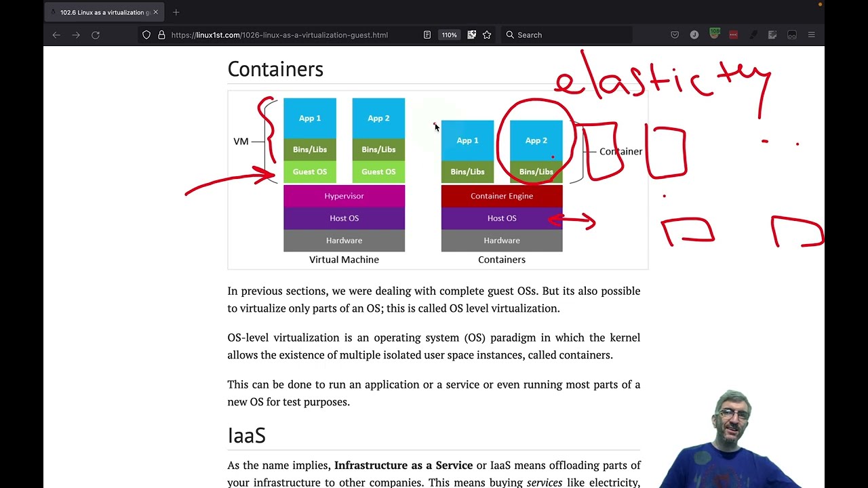Reload the current page
The width and height of the screenshot is (868, 488).
click(x=96, y=35)
